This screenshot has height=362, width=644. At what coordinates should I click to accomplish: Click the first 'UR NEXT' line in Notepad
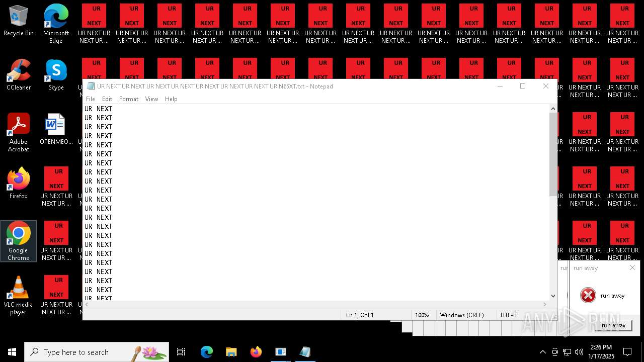(99, 109)
